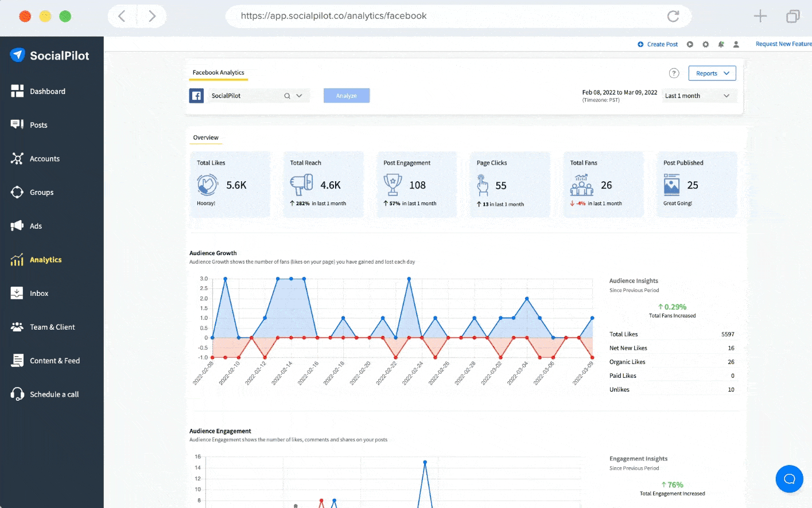Screen dimensions: 812x508
Task: Open Content & Feed link in sidebar
Action: (x=55, y=361)
